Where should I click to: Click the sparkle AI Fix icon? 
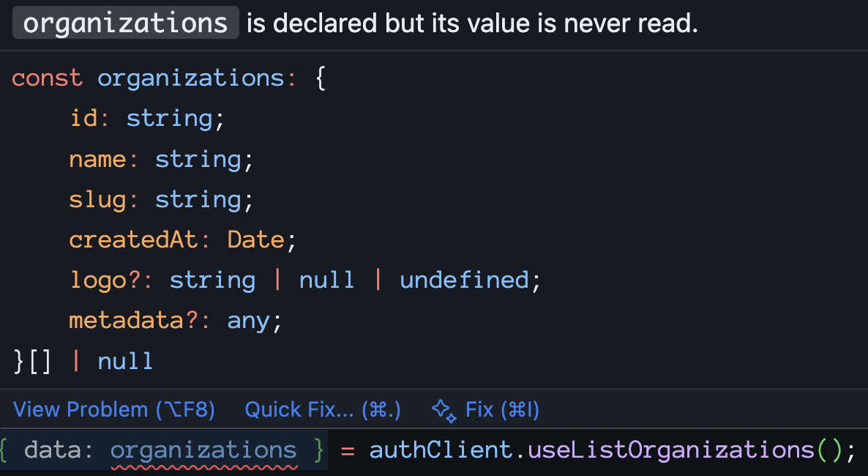click(444, 410)
